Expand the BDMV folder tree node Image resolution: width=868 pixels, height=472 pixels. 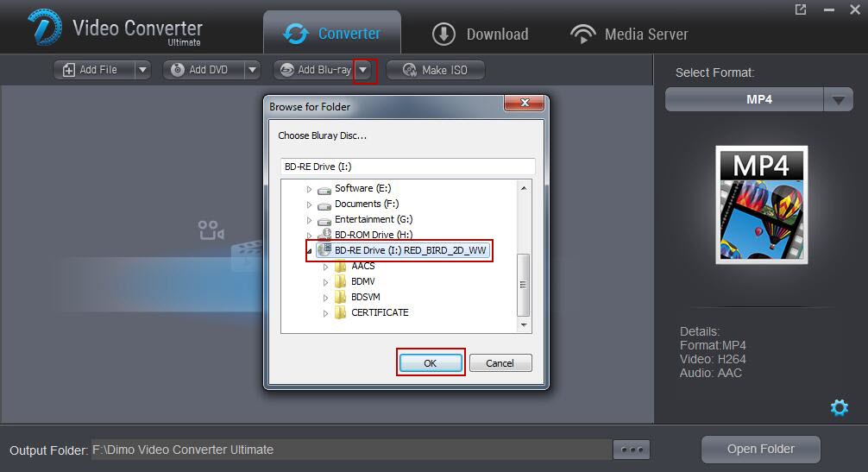click(x=326, y=282)
